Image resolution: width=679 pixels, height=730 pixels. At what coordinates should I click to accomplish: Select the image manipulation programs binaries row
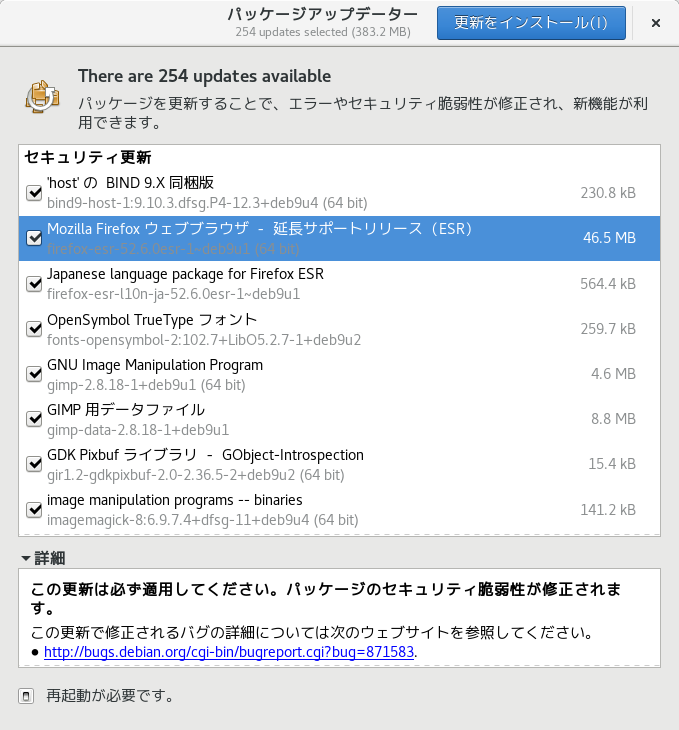click(x=300, y=509)
